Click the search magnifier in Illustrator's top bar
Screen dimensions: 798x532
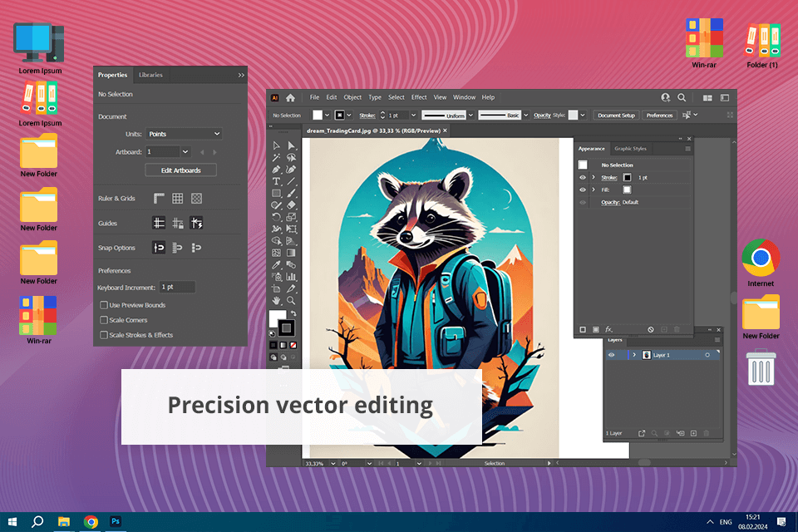point(682,98)
